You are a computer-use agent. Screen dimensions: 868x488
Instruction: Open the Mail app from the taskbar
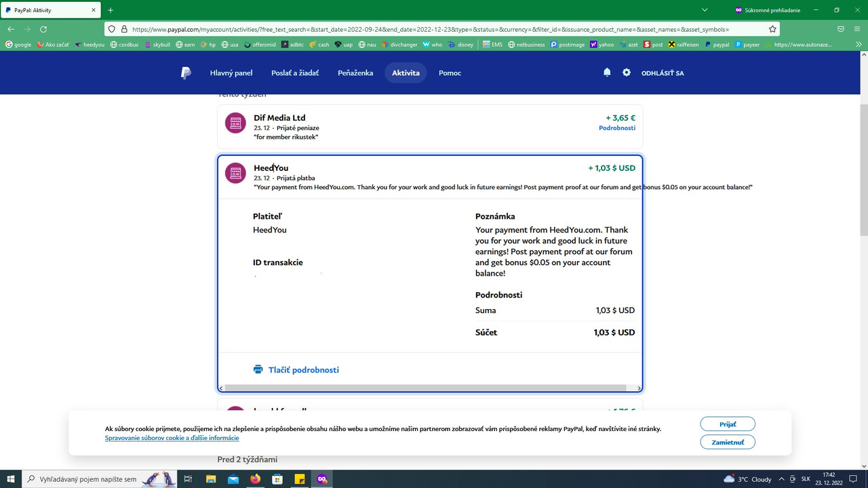pos(233,479)
